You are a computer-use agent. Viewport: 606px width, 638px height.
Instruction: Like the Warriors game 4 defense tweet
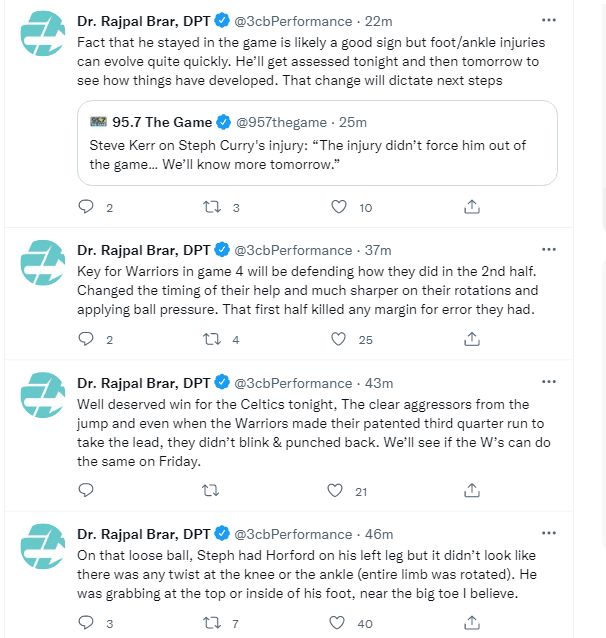point(339,339)
